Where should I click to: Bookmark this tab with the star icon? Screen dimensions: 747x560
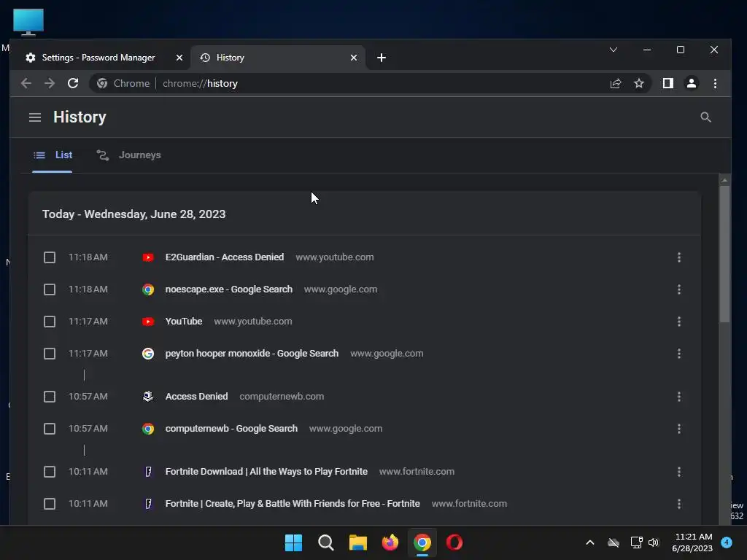[639, 83]
